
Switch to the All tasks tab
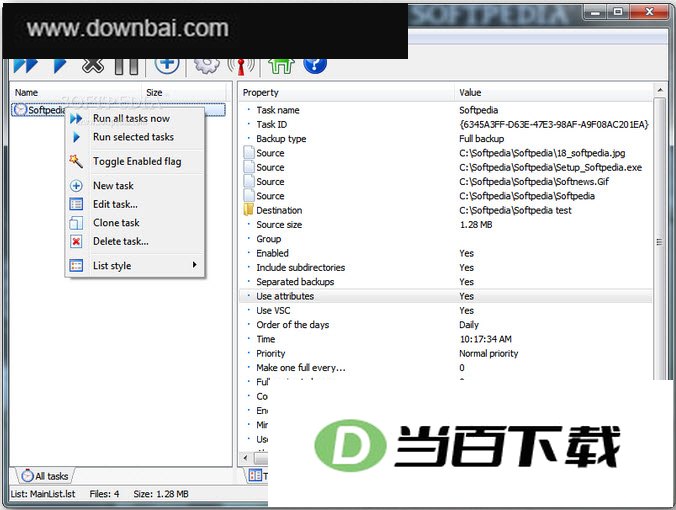(x=44, y=476)
